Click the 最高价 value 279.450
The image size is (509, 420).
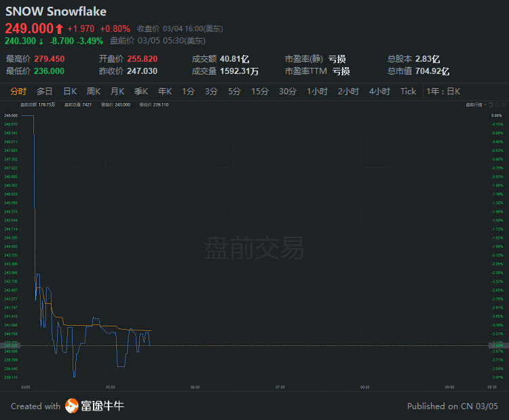tap(50, 59)
